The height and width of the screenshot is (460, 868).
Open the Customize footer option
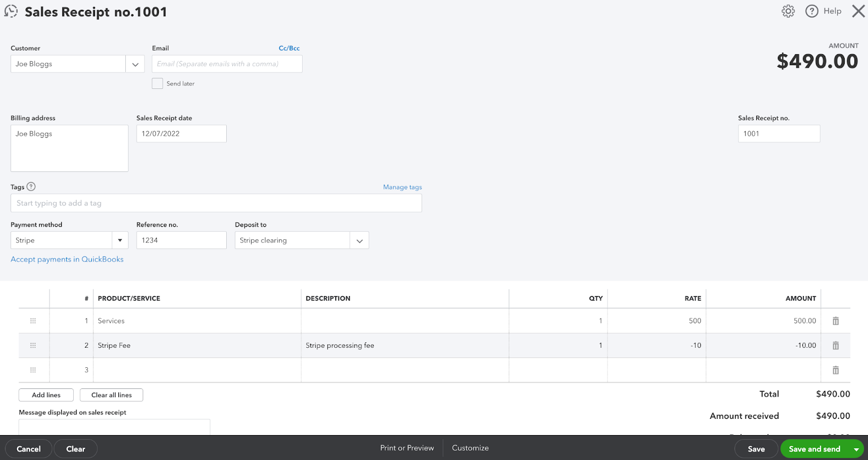coord(470,448)
